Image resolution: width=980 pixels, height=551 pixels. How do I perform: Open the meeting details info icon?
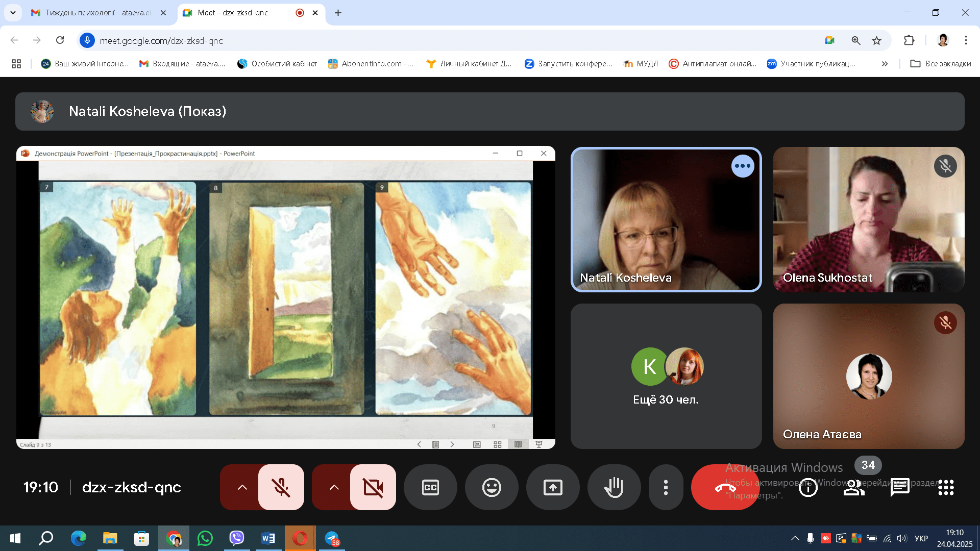(x=808, y=487)
